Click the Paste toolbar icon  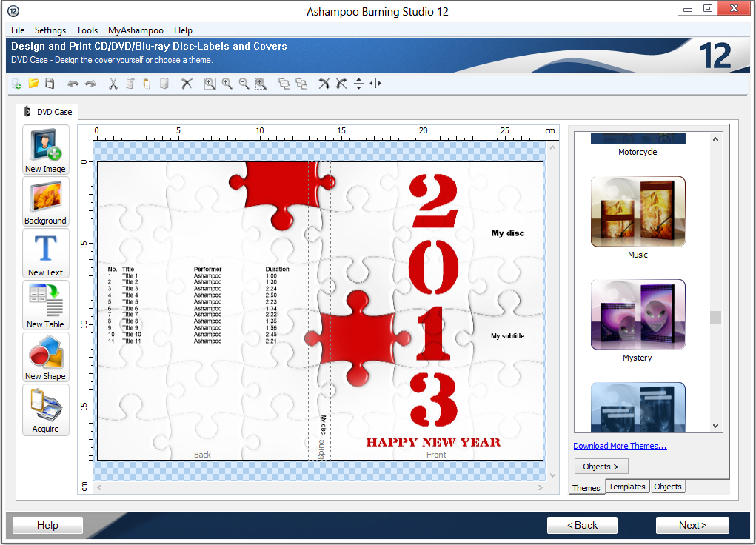coord(147,84)
